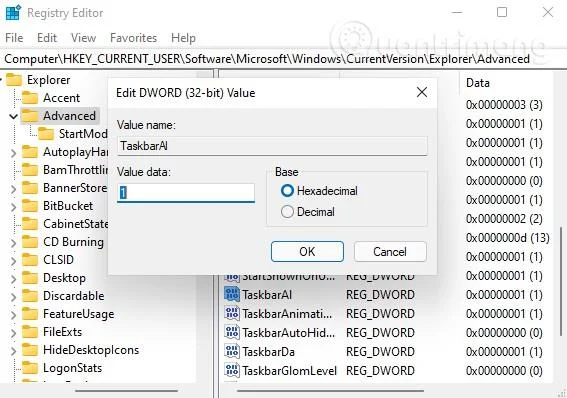The height and width of the screenshot is (398, 567).
Task: Click the StartMode folder icon
Action: click(x=46, y=134)
